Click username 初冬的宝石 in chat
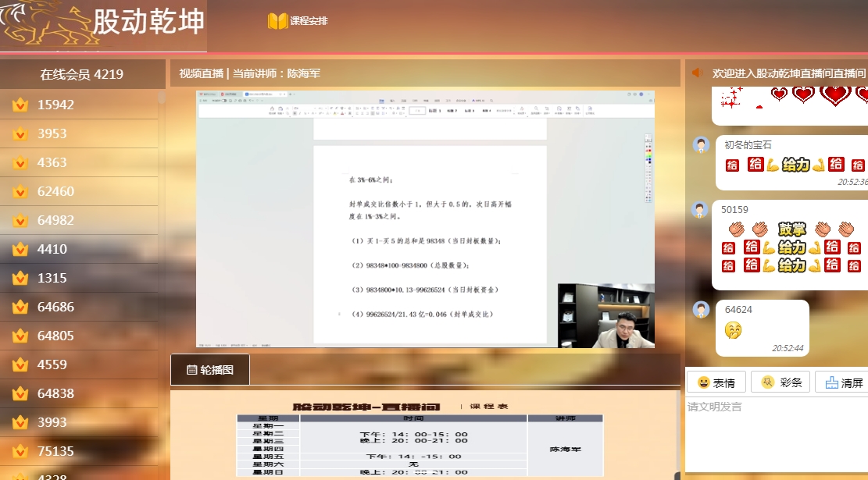Screen dimensions: 868x480 (748, 145)
